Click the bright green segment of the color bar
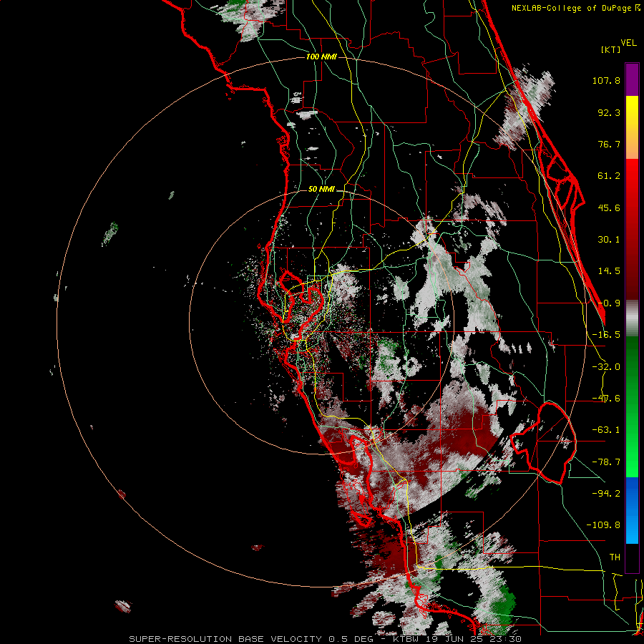 click(x=632, y=406)
